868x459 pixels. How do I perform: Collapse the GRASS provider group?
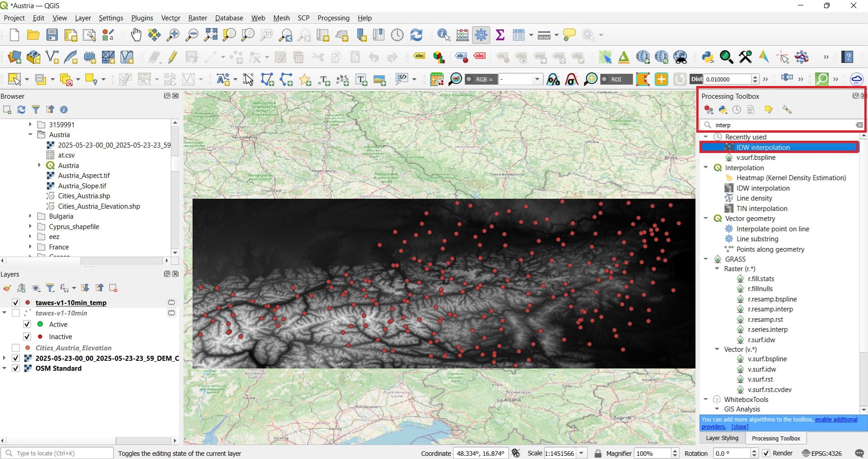click(706, 259)
